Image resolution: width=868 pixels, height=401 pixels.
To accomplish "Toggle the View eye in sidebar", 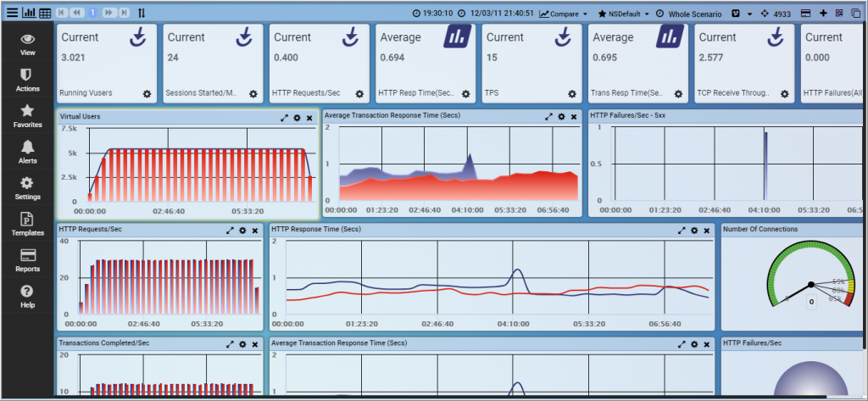I will pyautogui.click(x=27, y=44).
